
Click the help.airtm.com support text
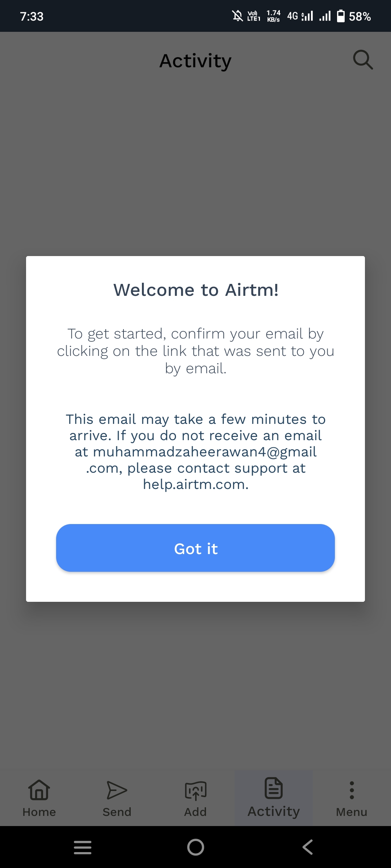[x=195, y=485]
